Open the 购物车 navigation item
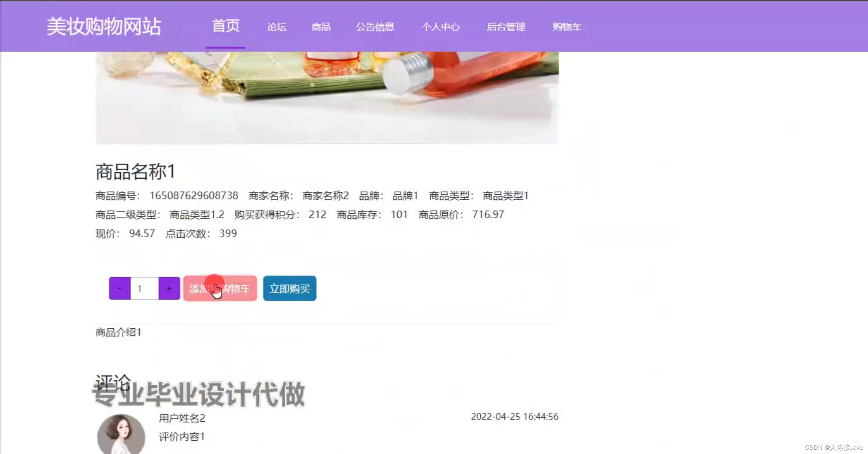Viewport: 868px width, 454px height. pos(566,27)
